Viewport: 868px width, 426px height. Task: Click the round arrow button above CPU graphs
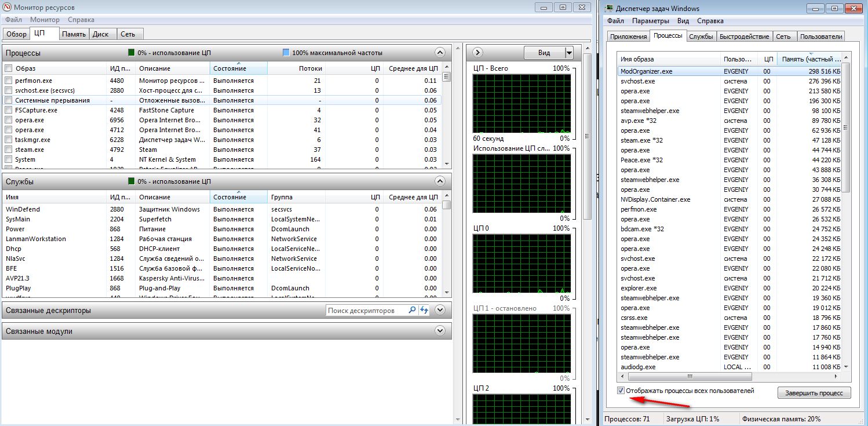pos(477,53)
